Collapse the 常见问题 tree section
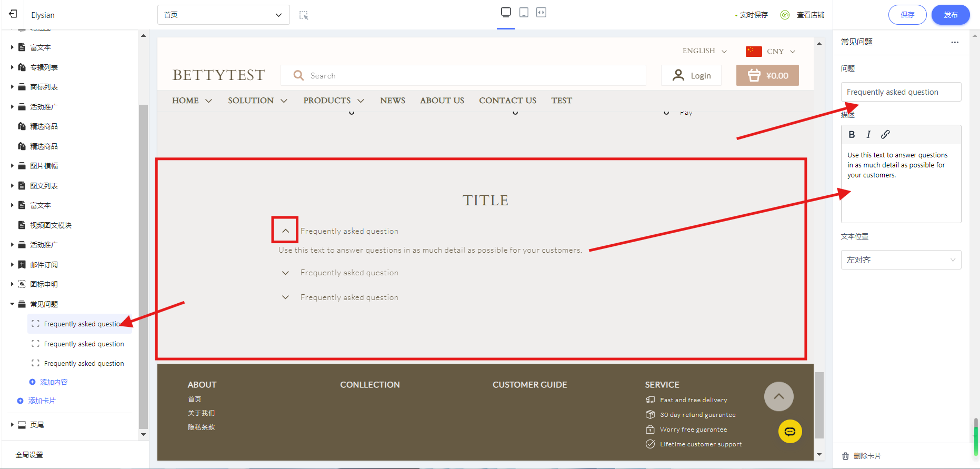The width and height of the screenshot is (980, 469). (x=12, y=304)
